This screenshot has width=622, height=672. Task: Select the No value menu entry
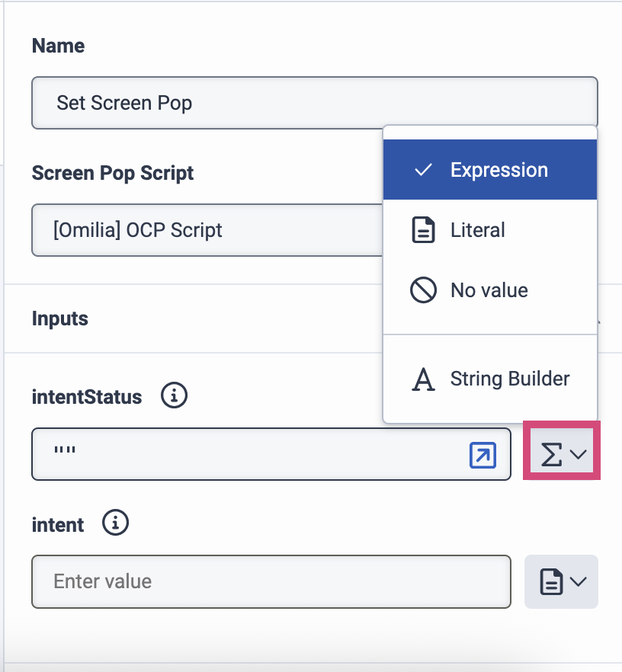point(489,290)
